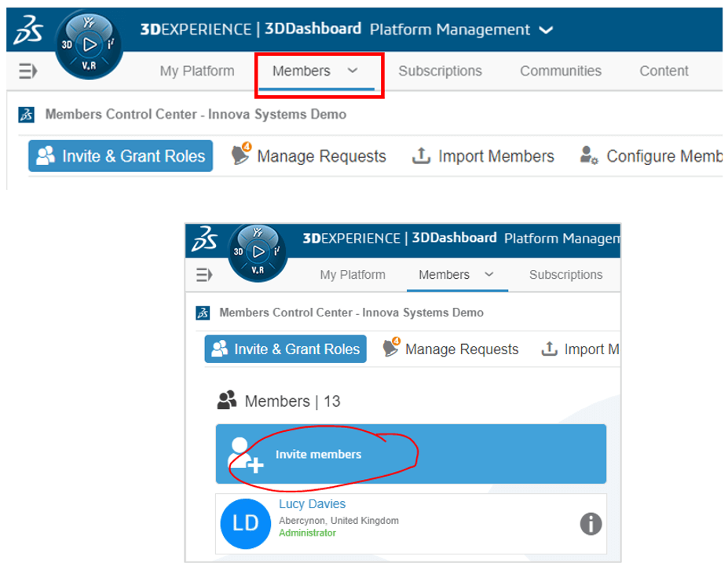Screen dimensions: 728x567
Task: Click the Import Members upload icon
Action: 422,155
